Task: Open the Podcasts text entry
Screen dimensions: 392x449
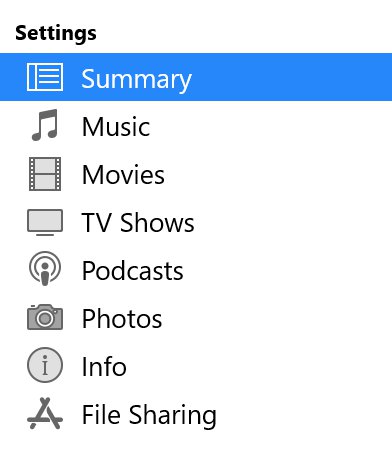Action: pos(133,270)
